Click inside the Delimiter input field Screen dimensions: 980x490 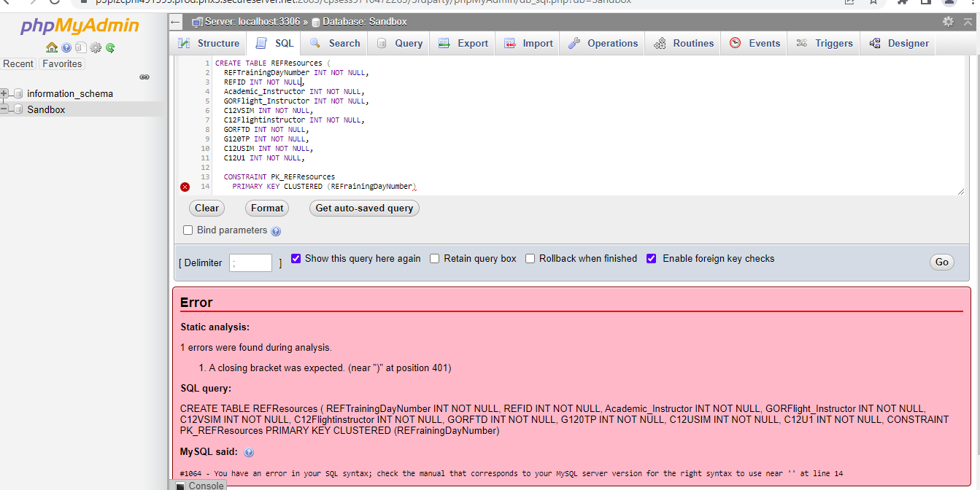click(250, 263)
